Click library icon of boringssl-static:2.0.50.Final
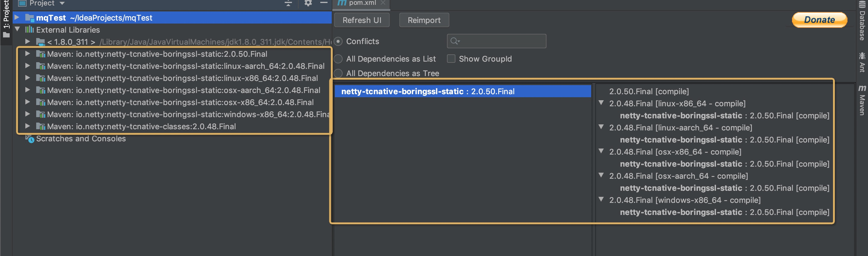 coord(40,54)
